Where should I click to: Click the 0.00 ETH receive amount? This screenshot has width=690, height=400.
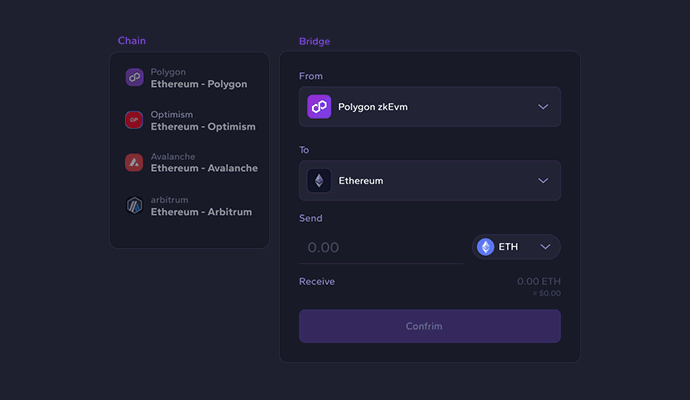click(539, 281)
